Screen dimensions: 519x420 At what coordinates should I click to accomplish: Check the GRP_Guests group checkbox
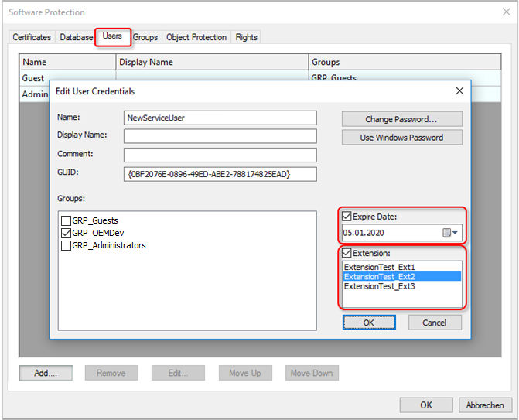tap(67, 220)
